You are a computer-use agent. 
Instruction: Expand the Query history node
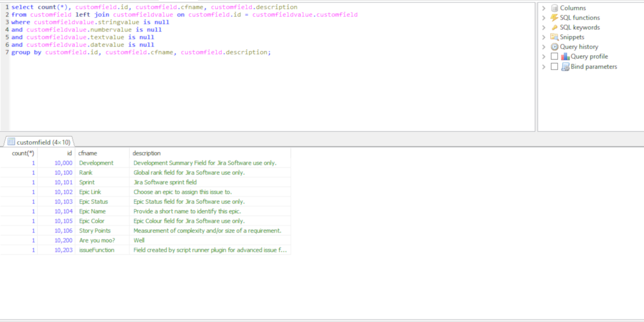coord(544,47)
